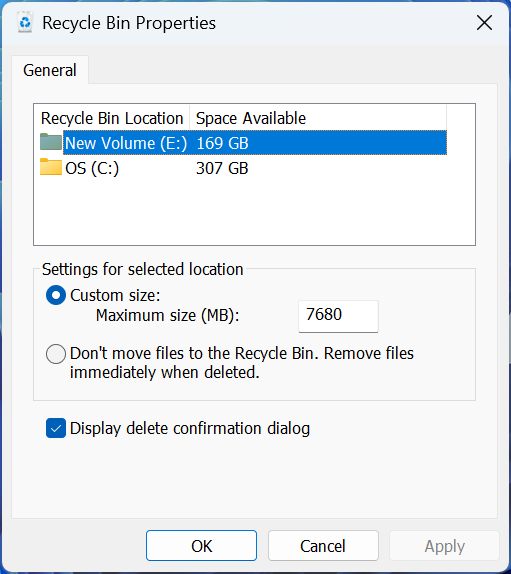This screenshot has height=574, width=511.
Task: Click the 169 GB space value
Action: (x=223, y=143)
